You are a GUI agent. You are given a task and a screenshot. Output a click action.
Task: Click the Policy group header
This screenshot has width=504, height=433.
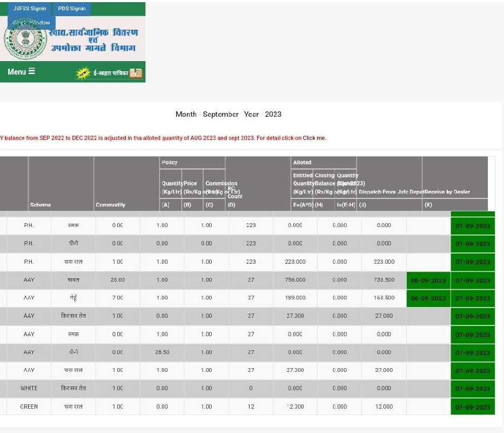[x=170, y=162]
